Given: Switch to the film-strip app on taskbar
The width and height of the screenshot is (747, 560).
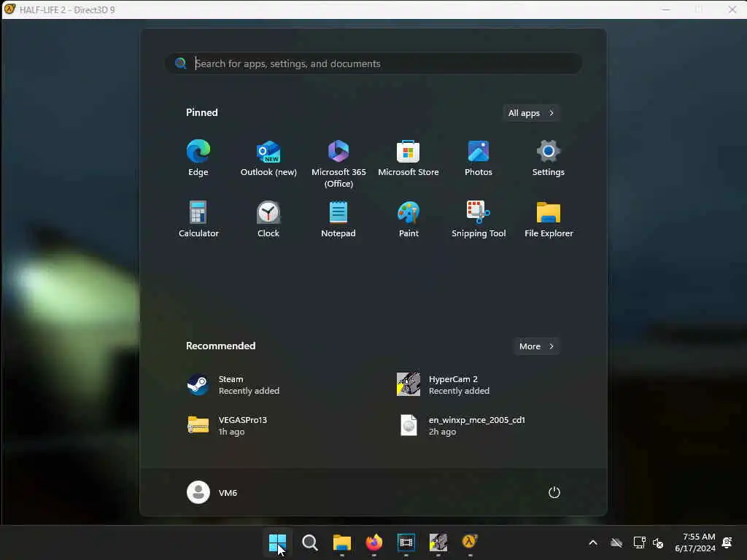Looking at the screenshot, I should (x=406, y=542).
